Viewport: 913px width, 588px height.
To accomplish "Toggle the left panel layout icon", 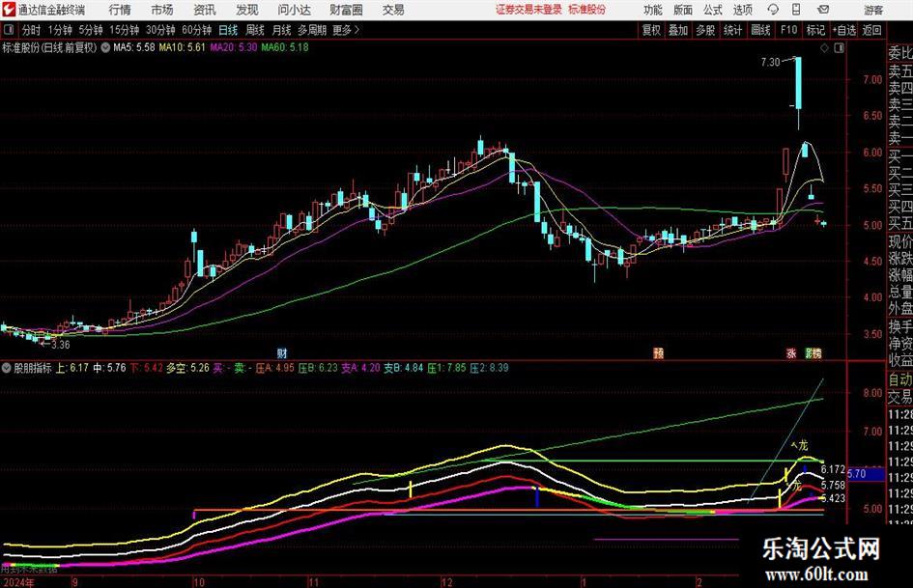I will click(9, 30).
